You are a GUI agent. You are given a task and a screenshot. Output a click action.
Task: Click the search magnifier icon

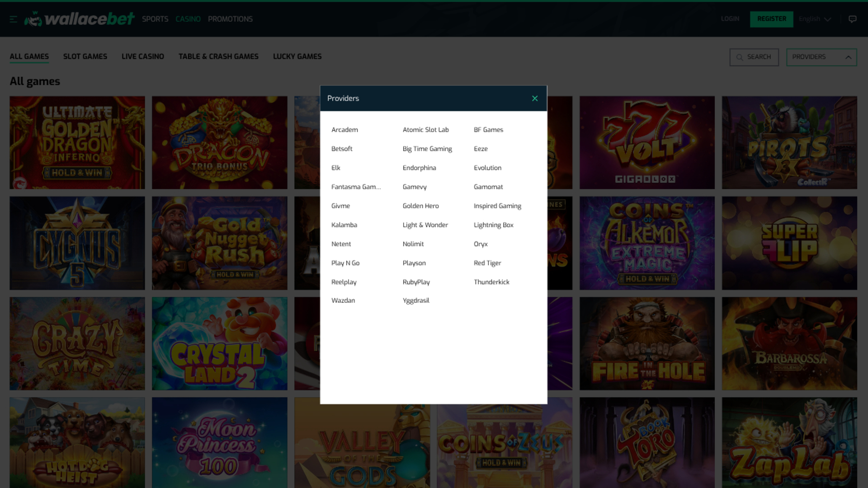pyautogui.click(x=740, y=57)
